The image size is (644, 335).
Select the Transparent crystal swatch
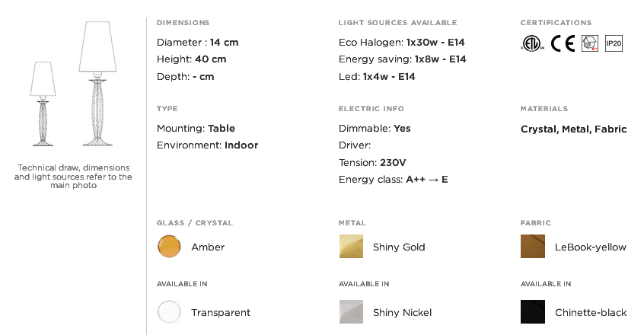pyautogui.click(x=169, y=312)
